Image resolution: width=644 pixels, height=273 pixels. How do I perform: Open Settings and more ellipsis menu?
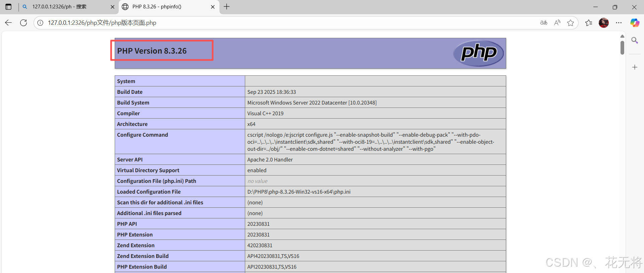coord(619,23)
